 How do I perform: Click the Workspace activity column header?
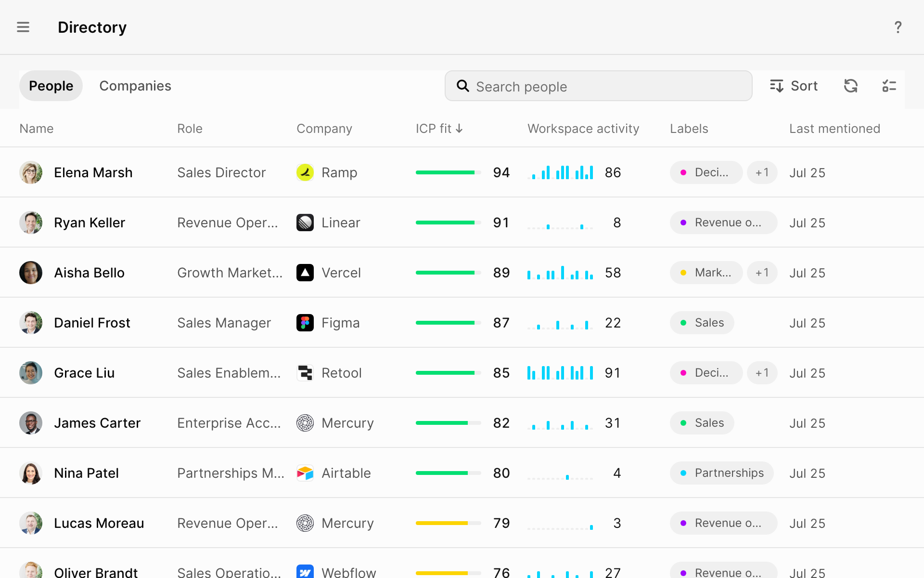pos(583,129)
